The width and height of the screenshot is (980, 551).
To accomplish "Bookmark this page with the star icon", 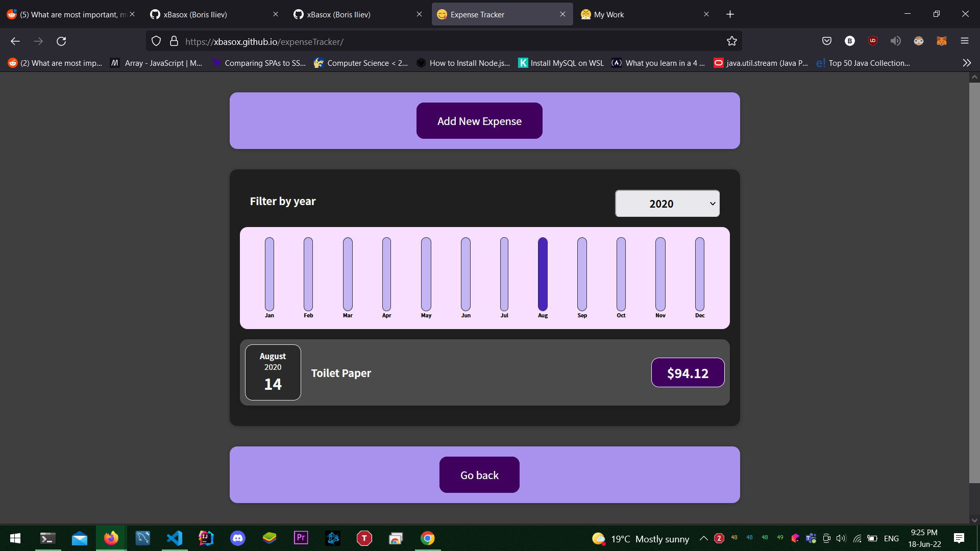I will (x=731, y=41).
